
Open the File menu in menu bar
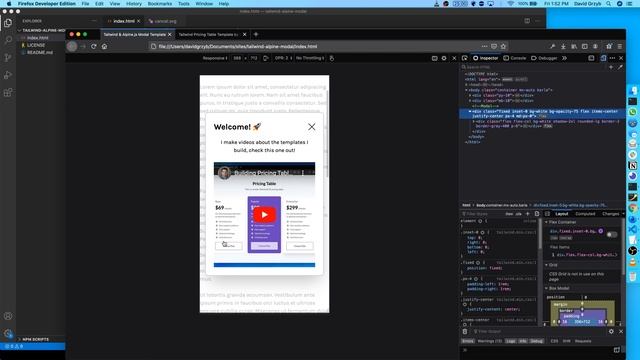85,4
